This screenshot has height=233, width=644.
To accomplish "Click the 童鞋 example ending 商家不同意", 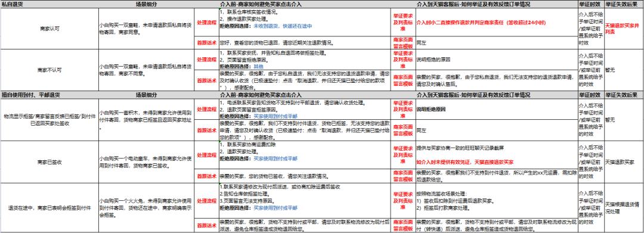I will point(146,70).
